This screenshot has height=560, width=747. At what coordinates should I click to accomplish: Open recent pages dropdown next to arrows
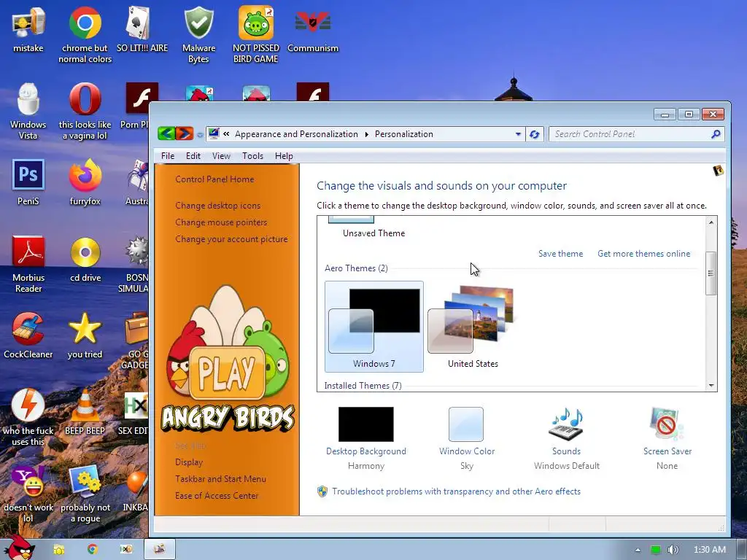pos(200,135)
